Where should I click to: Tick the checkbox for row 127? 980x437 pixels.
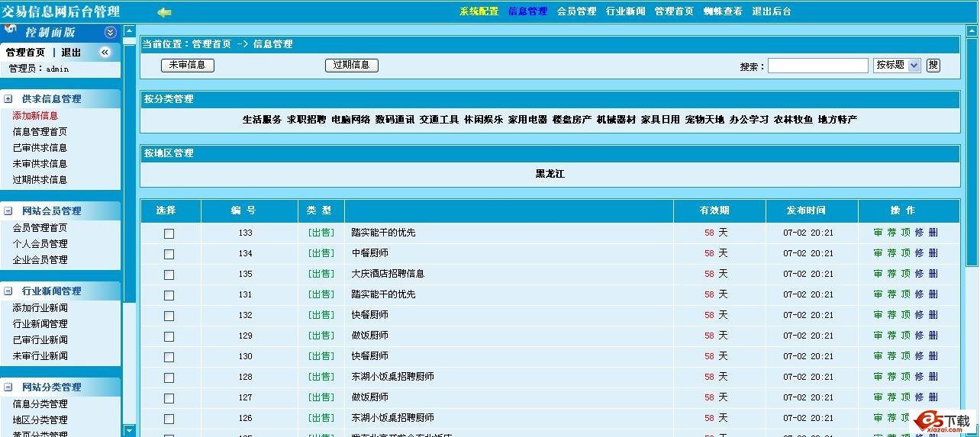169,398
